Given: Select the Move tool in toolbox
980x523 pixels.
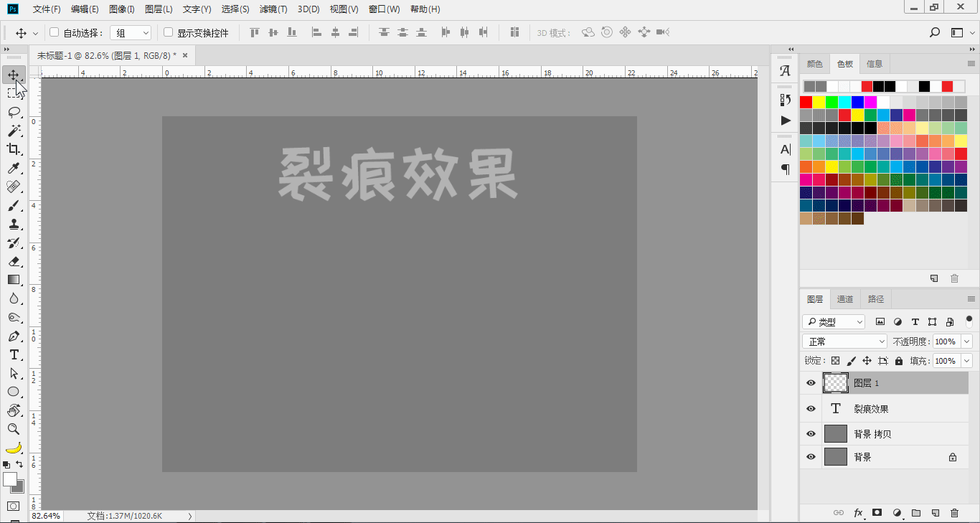Looking at the screenshot, I should pos(14,75).
